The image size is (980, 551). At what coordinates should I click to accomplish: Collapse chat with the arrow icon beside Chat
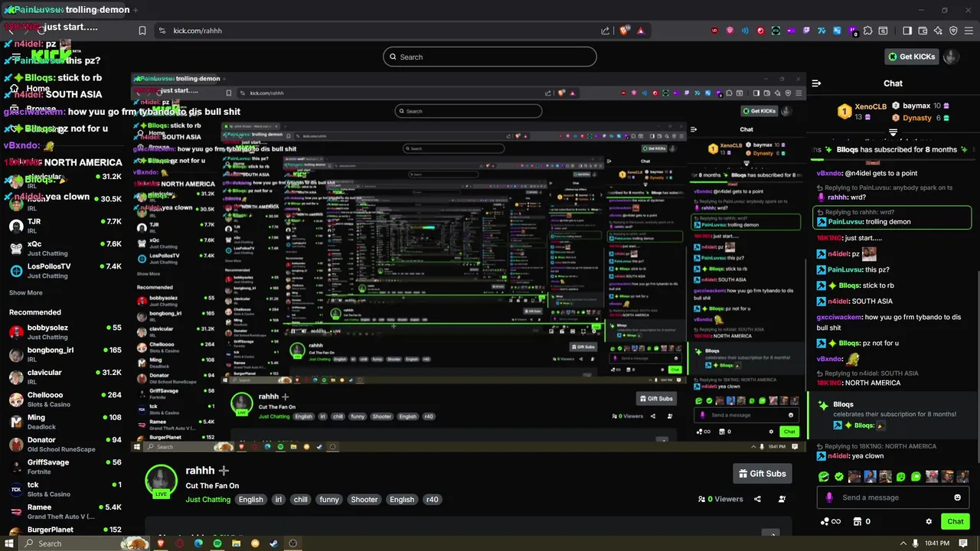pyautogui.click(x=816, y=83)
